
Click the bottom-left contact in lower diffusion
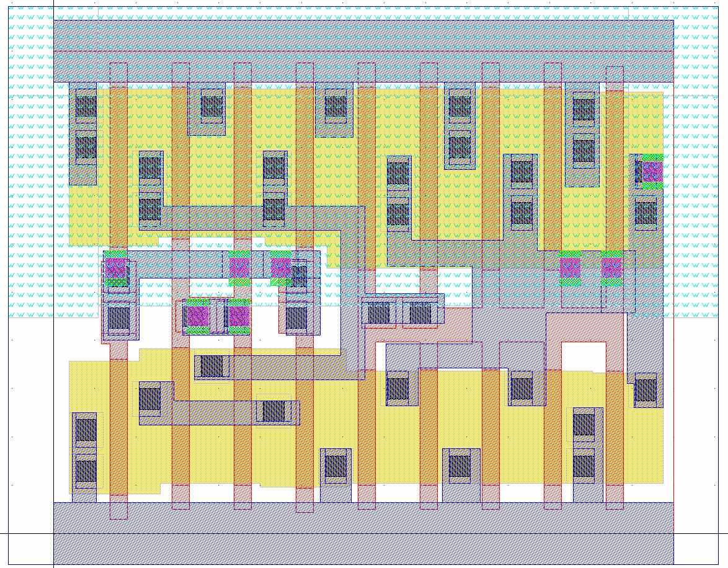pos(86,468)
